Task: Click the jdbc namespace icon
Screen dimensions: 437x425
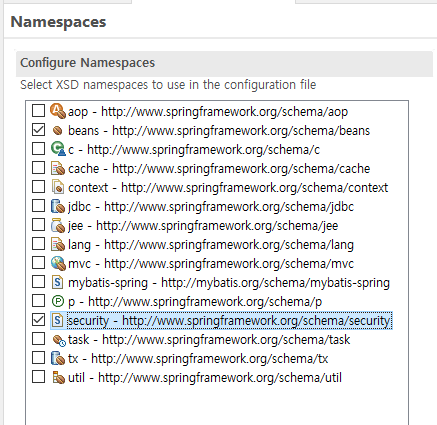Action: 58,206
